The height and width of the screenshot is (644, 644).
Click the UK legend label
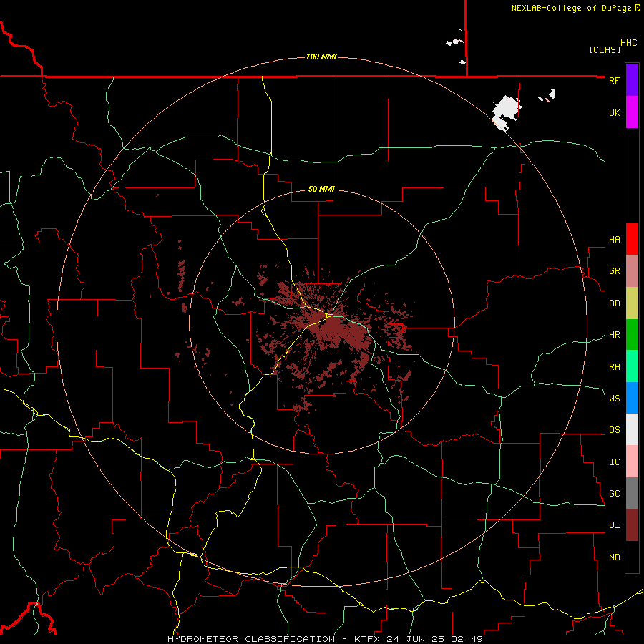click(x=614, y=112)
